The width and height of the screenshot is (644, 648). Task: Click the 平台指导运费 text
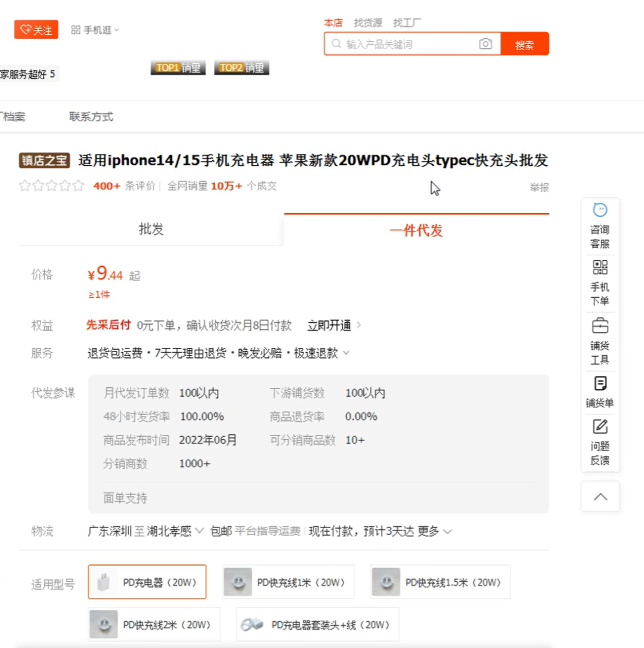click(267, 531)
